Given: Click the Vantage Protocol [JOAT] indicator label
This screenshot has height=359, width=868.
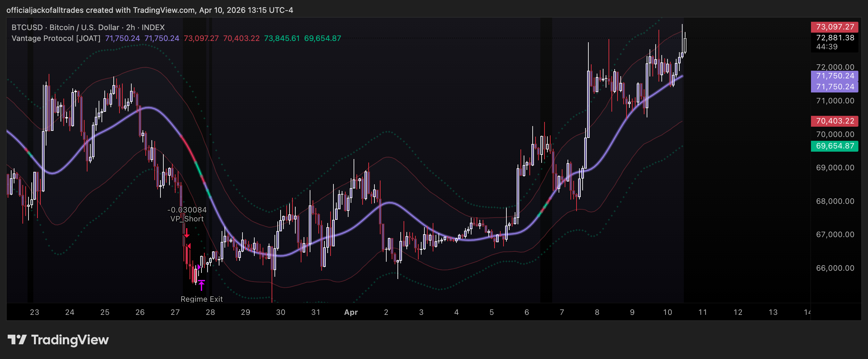Looking at the screenshot, I should (56, 38).
